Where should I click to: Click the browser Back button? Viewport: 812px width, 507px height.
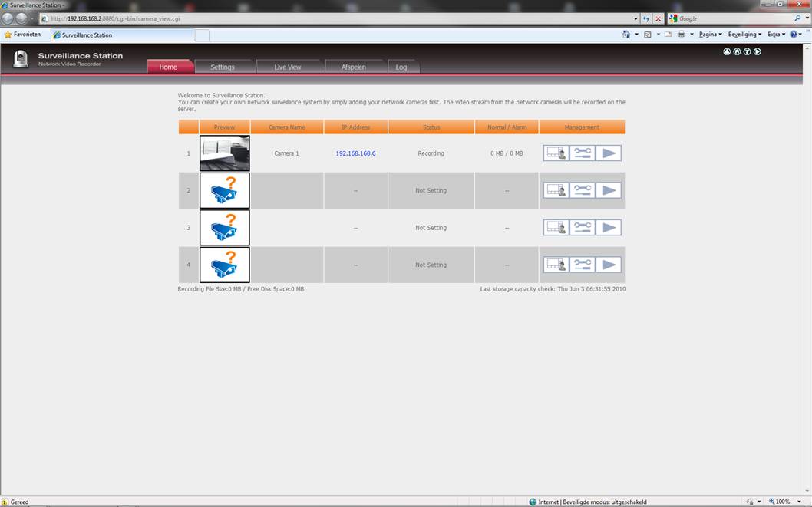click(8, 18)
